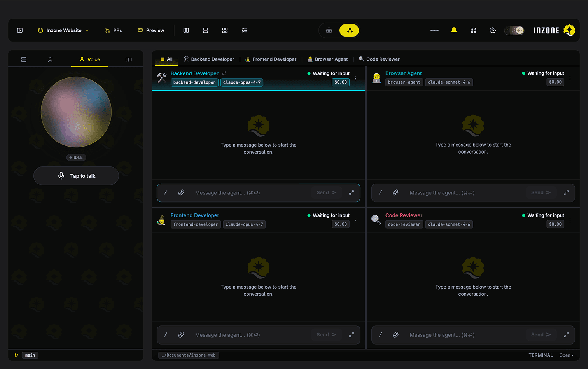This screenshot has height=369, width=588.
Task: Select the yellow multi-agent mode button
Action: (349, 30)
